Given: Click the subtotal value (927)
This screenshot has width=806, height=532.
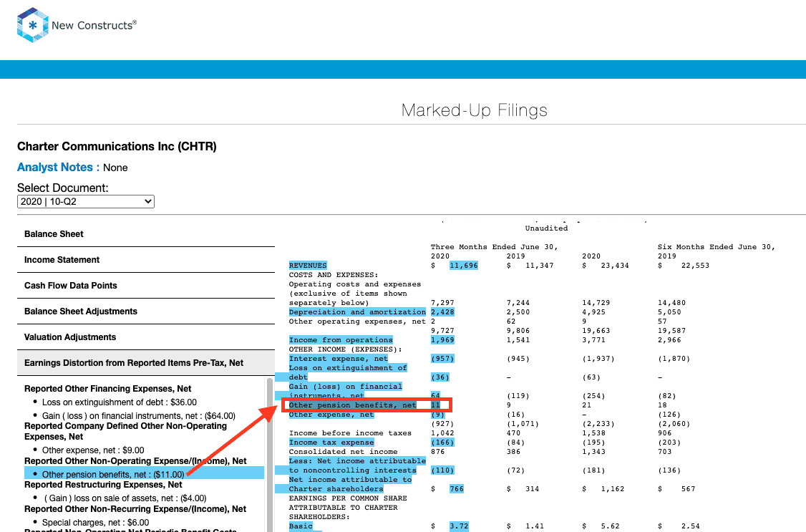Looking at the screenshot, I should [x=442, y=424].
